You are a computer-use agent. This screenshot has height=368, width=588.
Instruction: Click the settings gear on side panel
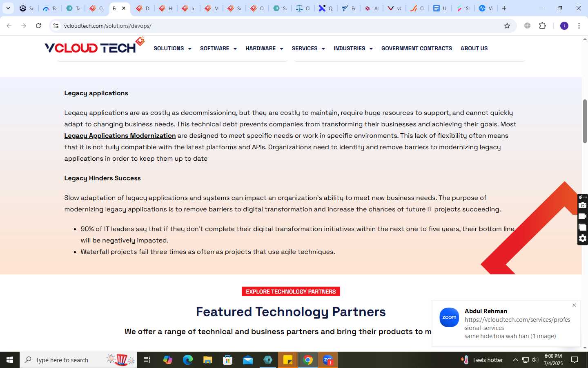(x=583, y=238)
